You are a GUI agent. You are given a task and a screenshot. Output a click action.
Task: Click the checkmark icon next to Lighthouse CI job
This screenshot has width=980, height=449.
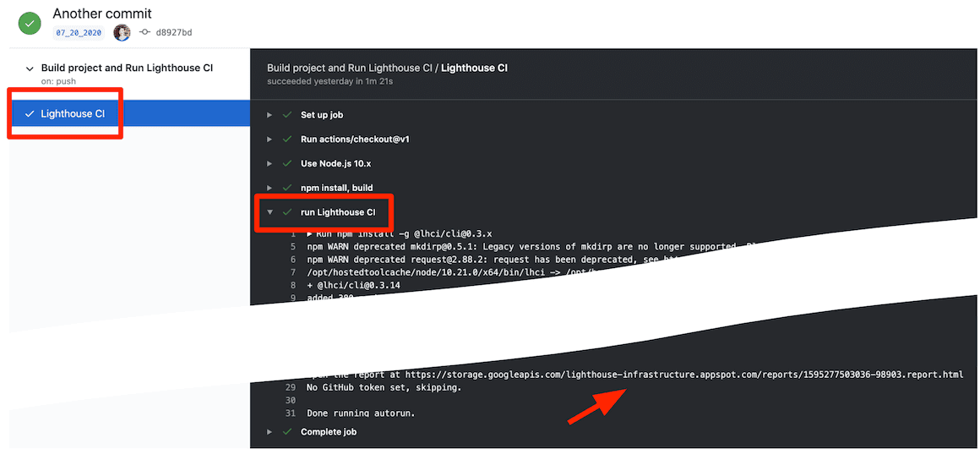pos(30,113)
